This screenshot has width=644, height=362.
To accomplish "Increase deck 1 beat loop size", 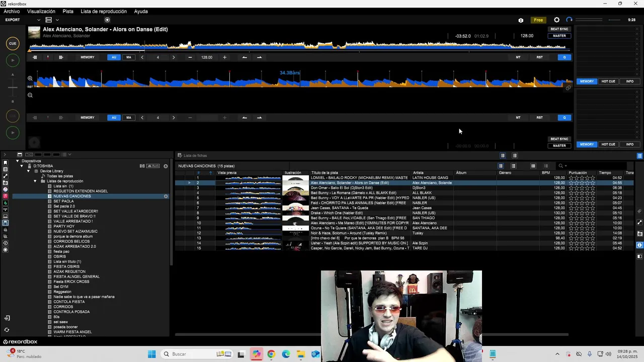I will pyautogui.click(x=174, y=57).
